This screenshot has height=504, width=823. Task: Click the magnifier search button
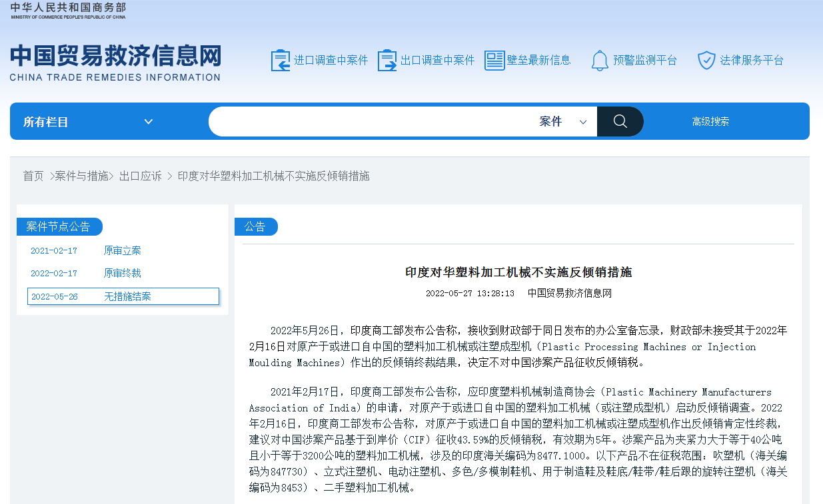620,121
